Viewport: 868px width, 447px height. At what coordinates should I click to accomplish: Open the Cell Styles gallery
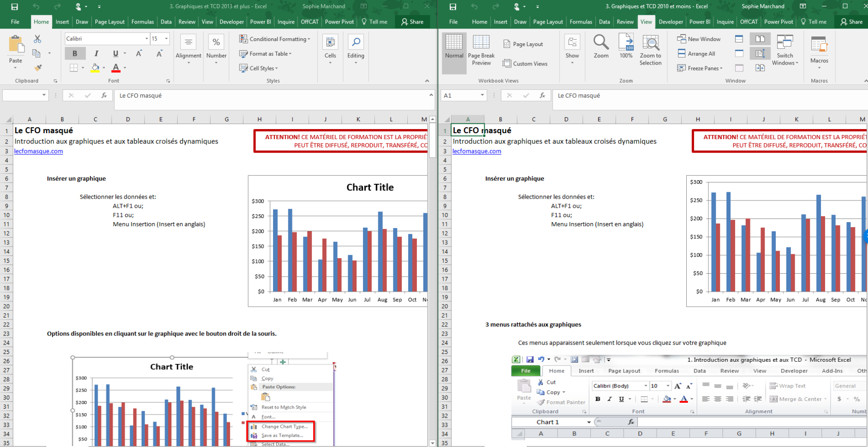[259, 68]
